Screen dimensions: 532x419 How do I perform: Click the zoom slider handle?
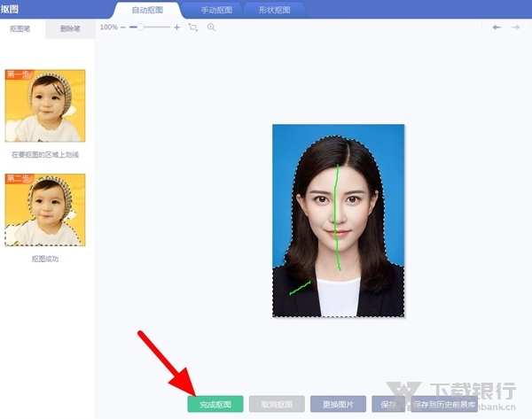coord(140,27)
